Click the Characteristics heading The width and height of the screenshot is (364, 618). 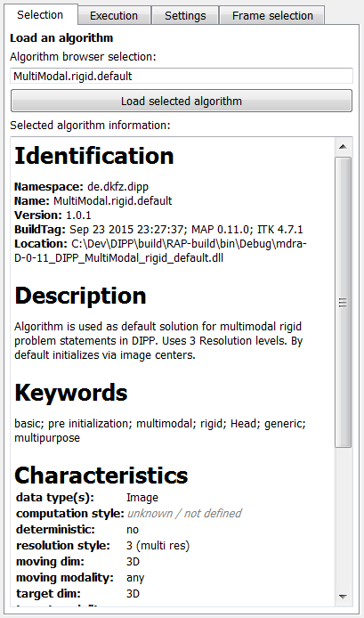101,476
